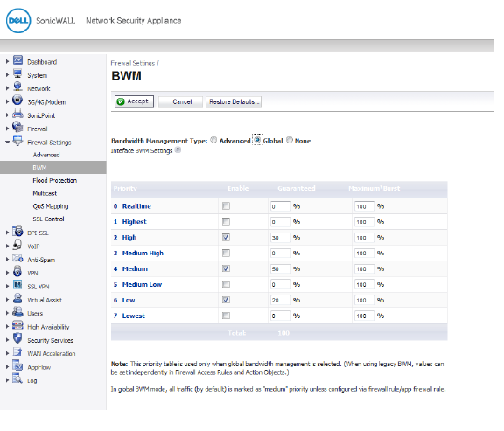Viewport: 504px width, 431px height.
Task: Collapse the Firewall Settings tree arrow
Action: pos(7,142)
